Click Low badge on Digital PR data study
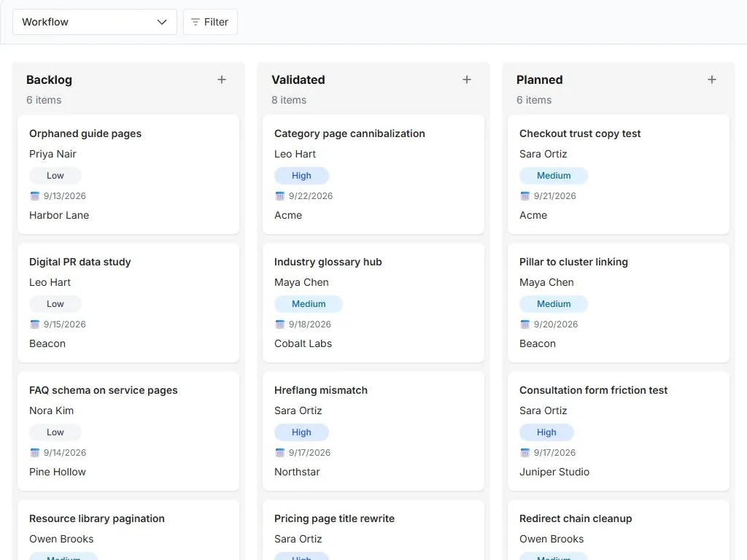The width and height of the screenshot is (747, 560). (55, 304)
